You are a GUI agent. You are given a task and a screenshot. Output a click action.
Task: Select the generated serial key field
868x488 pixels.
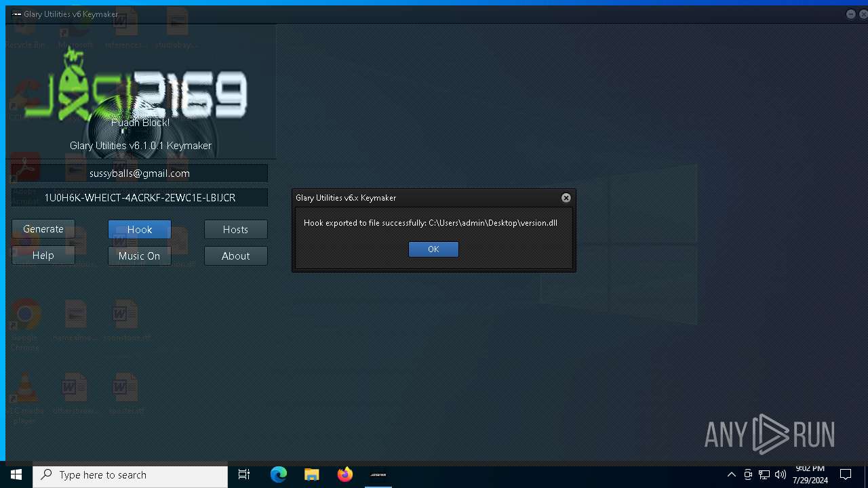(140, 198)
